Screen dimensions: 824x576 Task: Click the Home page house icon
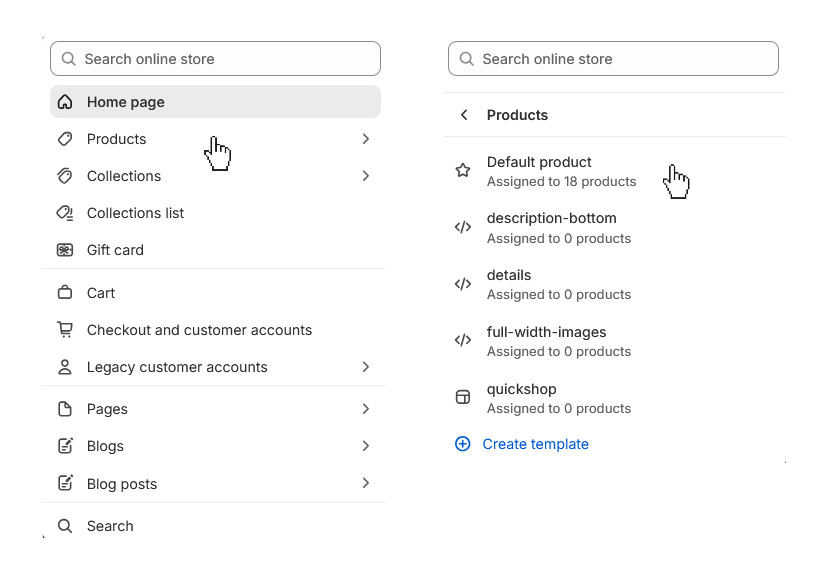65,102
